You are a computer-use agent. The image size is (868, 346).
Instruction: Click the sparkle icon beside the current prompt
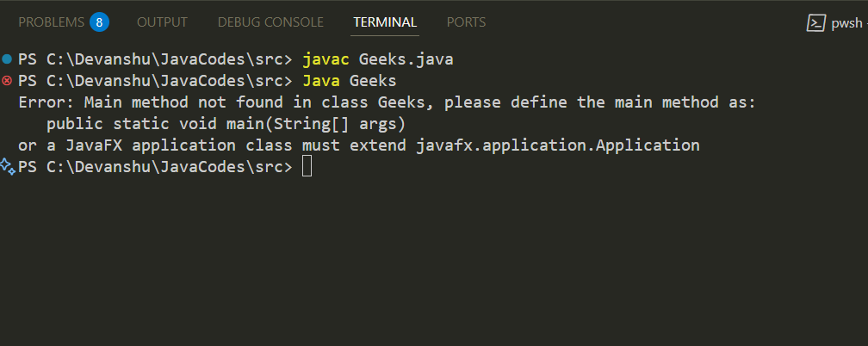point(7,166)
